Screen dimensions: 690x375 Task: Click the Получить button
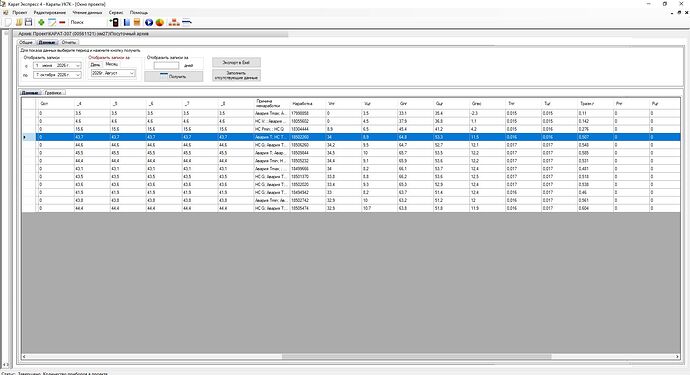[x=174, y=76]
